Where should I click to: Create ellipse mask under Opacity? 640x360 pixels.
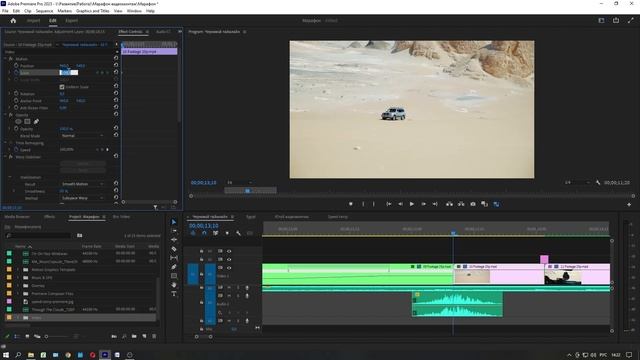(x=18, y=121)
